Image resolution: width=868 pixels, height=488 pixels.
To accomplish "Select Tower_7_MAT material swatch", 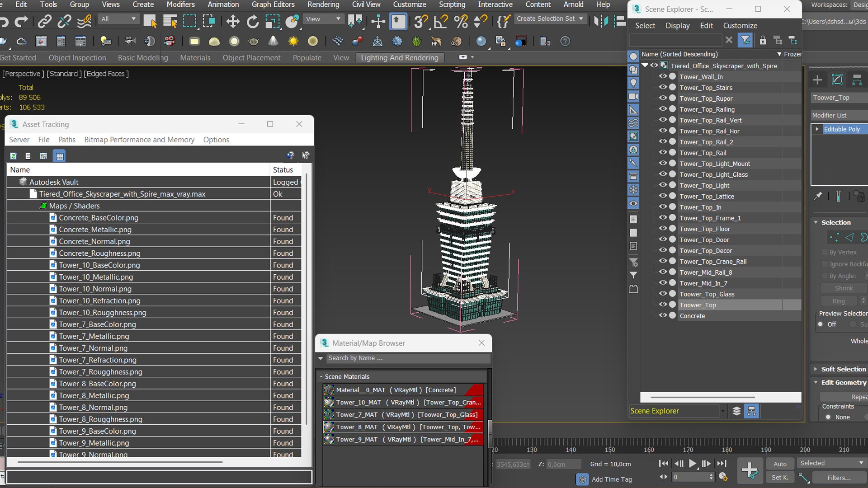I will [x=329, y=414].
